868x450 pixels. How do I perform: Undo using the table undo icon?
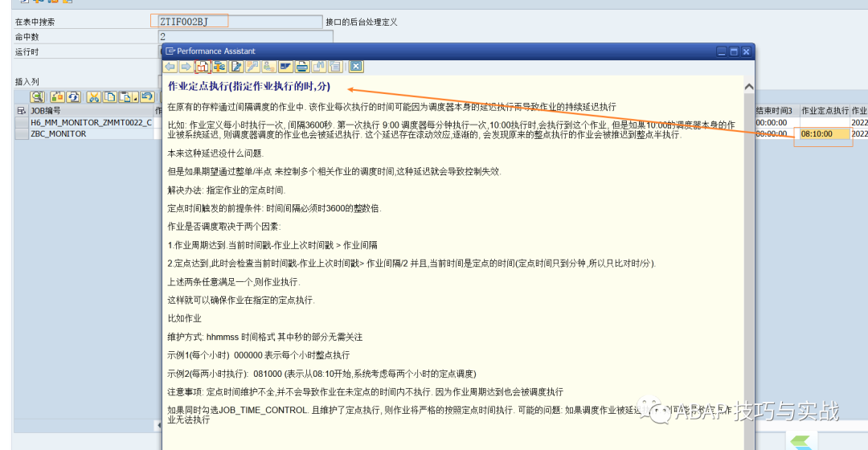(x=147, y=97)
